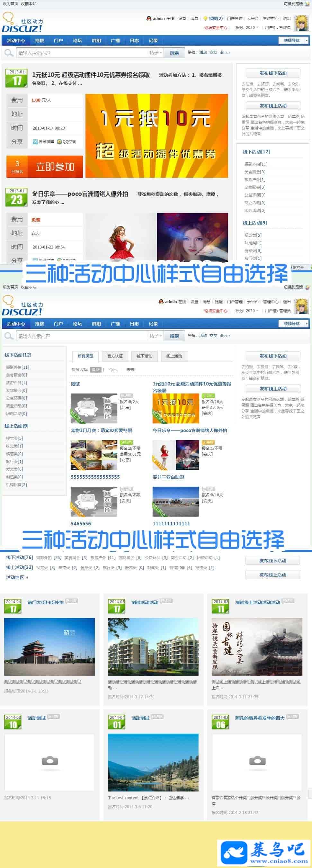The image size is (312, 868).
Task: Open the 前门大街扫街外拍 card title
Action: pyautogui.click(x=46, y=602)
